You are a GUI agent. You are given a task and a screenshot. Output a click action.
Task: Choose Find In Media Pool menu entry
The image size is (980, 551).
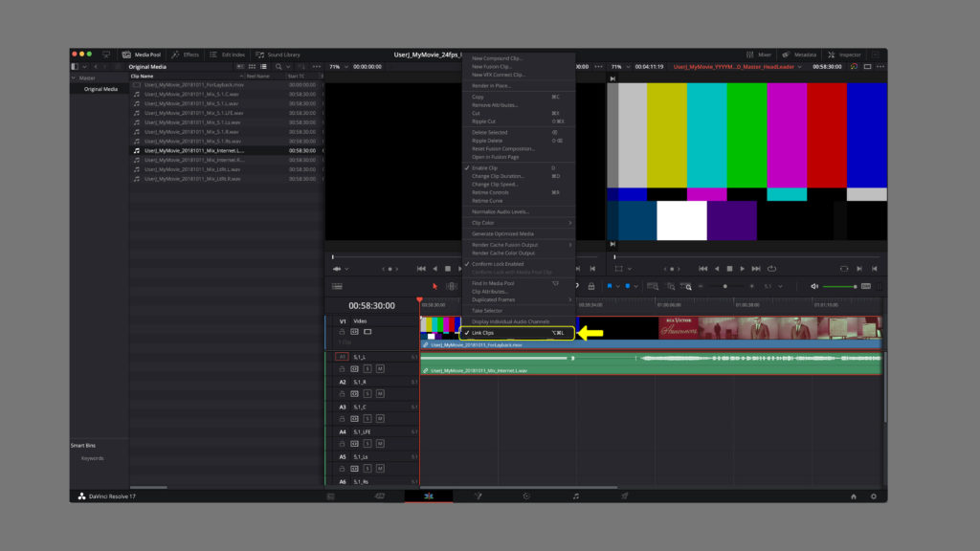518,283
